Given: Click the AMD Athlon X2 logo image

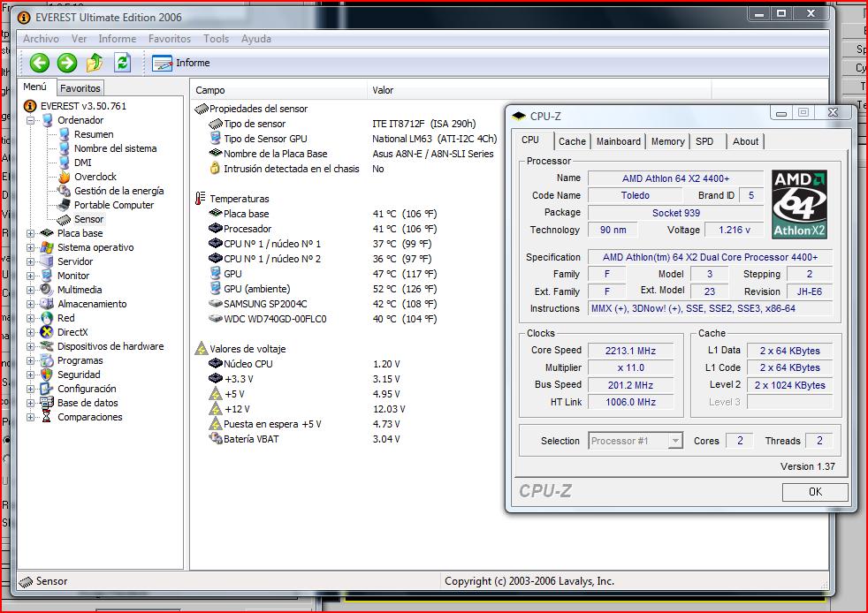Looking at the screenshot, I should pos(799,205).
